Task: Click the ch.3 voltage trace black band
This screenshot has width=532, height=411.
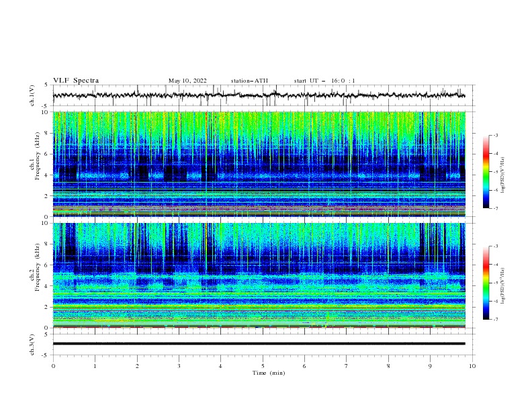Action: (259, 344)
